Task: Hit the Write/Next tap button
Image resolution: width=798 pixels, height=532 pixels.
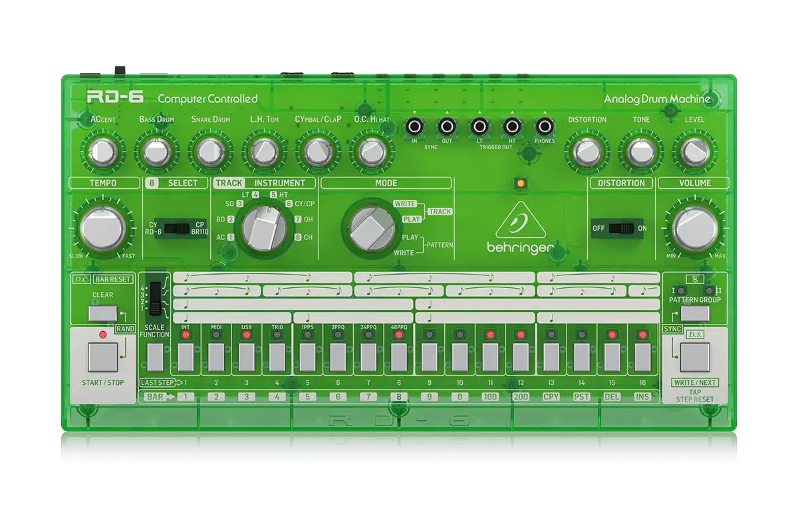Action: click(695, 358)
